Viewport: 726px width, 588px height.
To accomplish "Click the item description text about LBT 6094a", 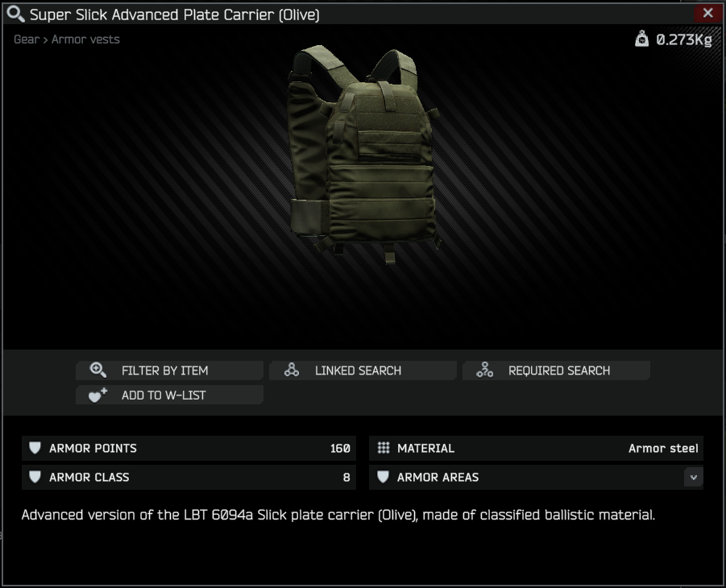I will click(x=338, y=515).
